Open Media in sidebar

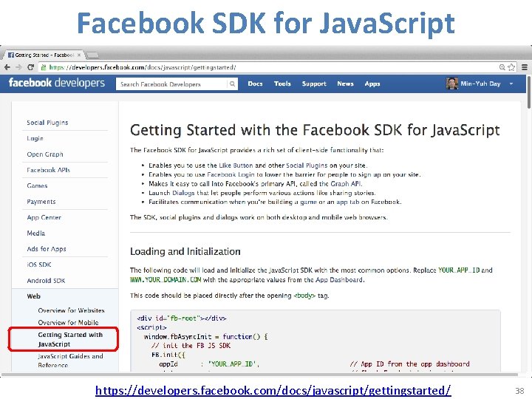pos(35,233)
